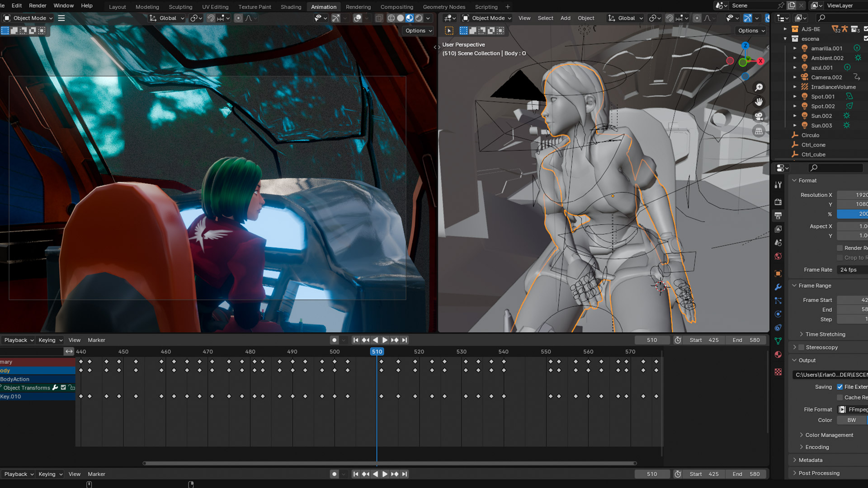Open the Render menu
The width and height of the screenshot is (868, 488).
38,5
